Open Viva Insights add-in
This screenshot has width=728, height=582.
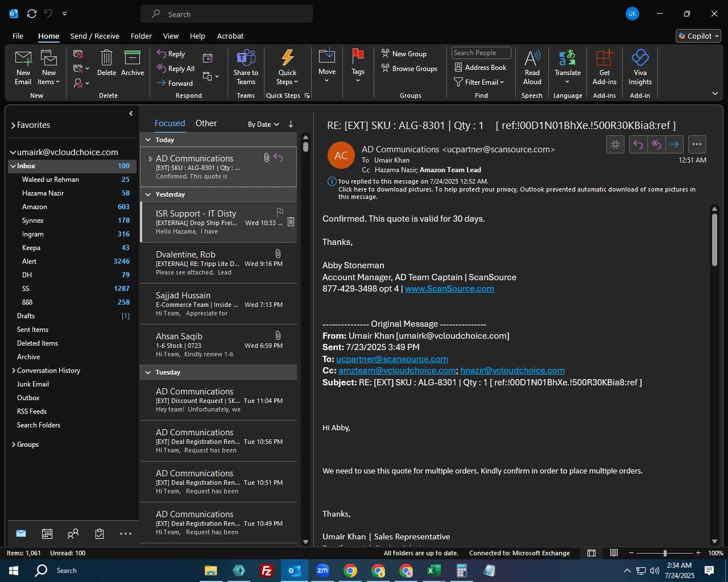640,67
